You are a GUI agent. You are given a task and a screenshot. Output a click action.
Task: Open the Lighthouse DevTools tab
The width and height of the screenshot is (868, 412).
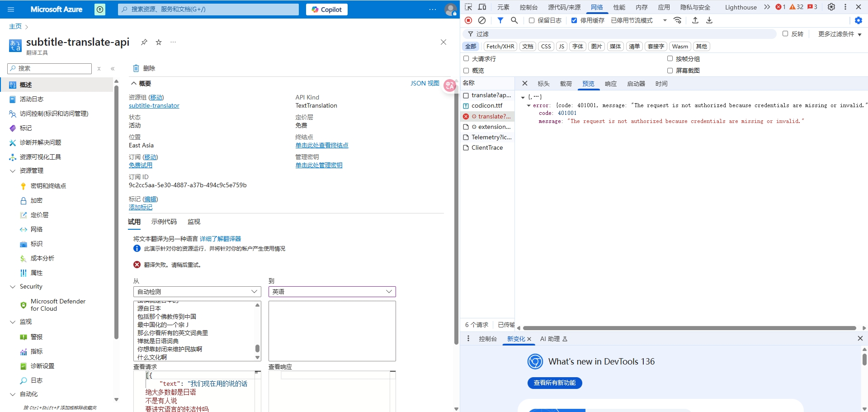(741, 7)
